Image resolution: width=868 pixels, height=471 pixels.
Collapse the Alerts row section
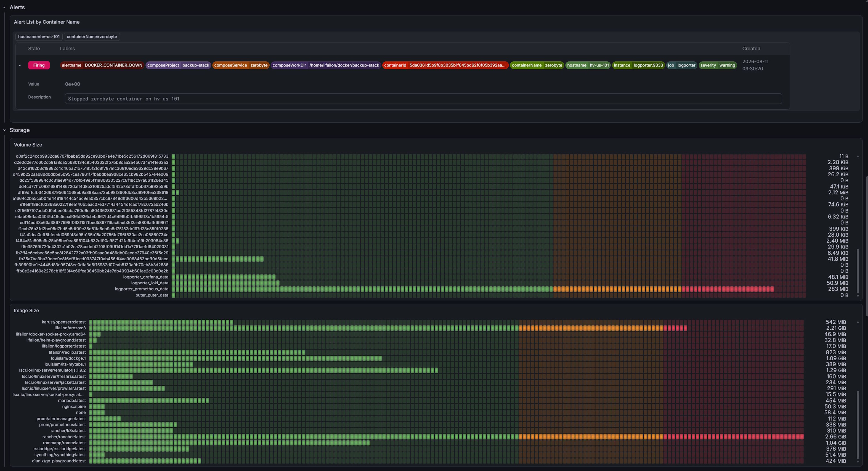point(4,7)
